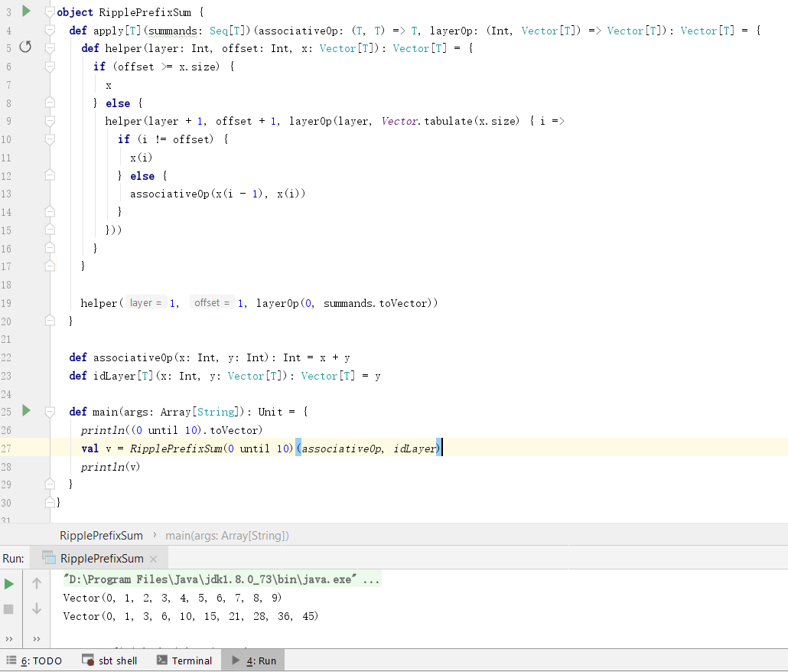The height and width of the screenshot is (672, 788).
Task: Click 'def associativeOp' definition on line 22
Action: 121,357
